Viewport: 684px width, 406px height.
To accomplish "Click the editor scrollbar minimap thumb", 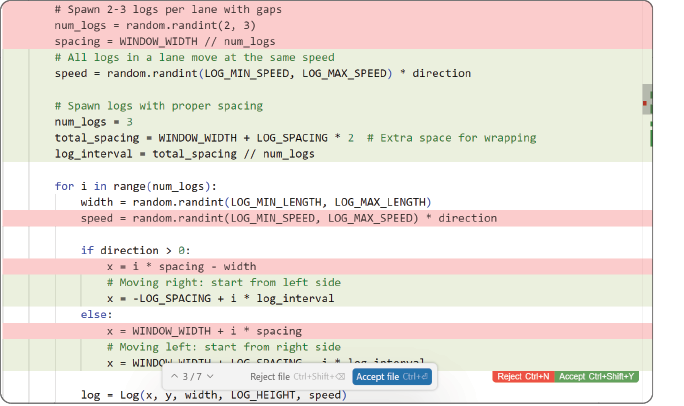I will pyautogui.click(x=647, y=99).
